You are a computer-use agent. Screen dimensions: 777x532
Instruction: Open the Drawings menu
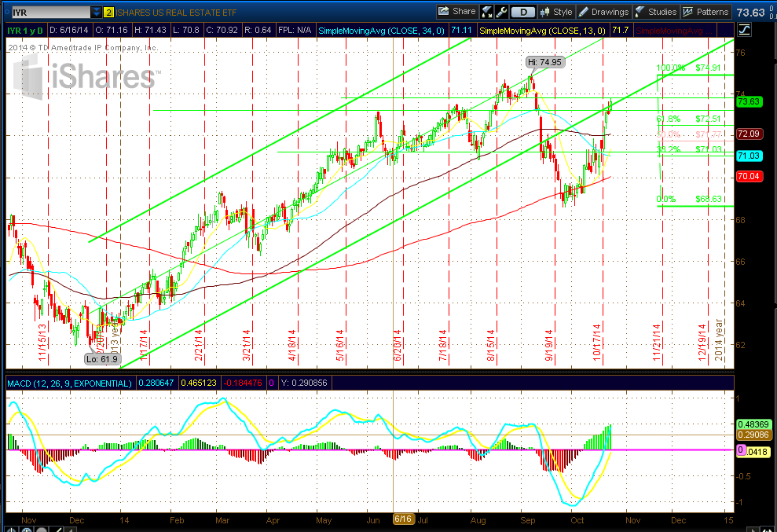point(603,12)
